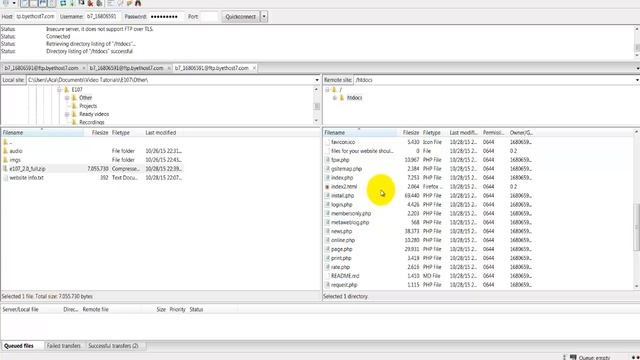Click the Username input field
640x360 pixels.
102,17
